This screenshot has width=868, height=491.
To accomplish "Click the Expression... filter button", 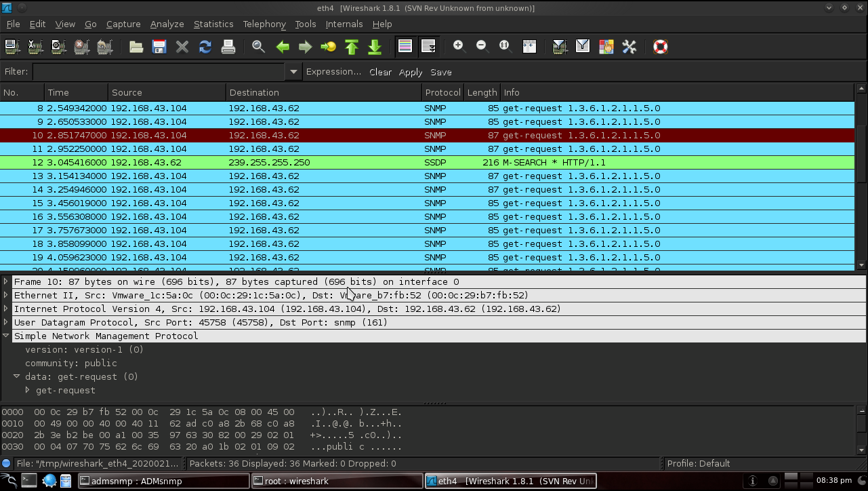I will coord(333,71).
